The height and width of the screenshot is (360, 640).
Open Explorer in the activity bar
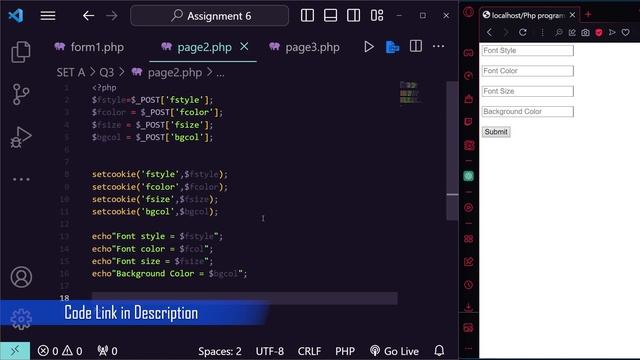click(21, 52)
